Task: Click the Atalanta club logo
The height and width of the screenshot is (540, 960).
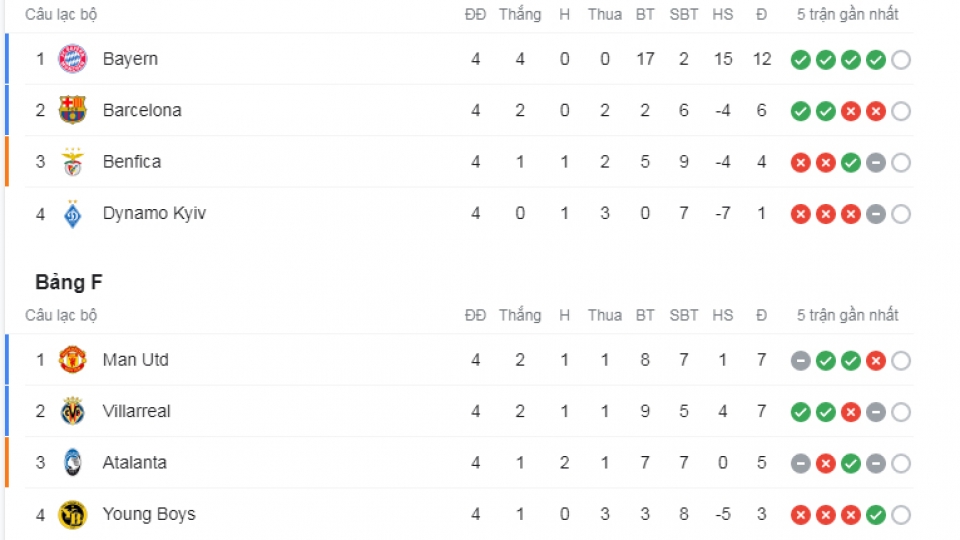Action: (x=72, y=463)
